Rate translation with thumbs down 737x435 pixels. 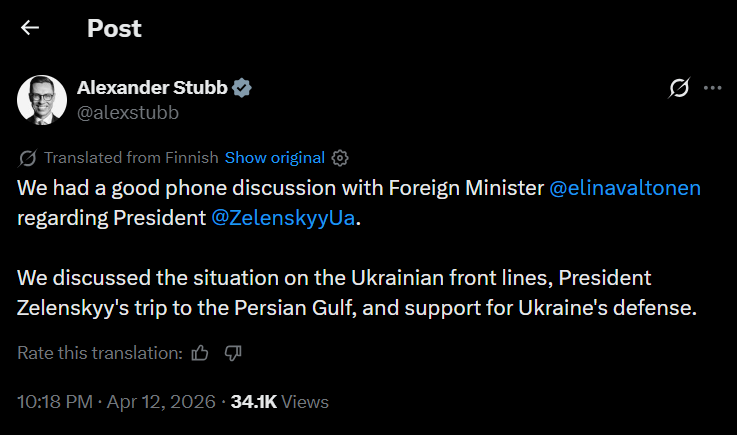coord(233,353)
